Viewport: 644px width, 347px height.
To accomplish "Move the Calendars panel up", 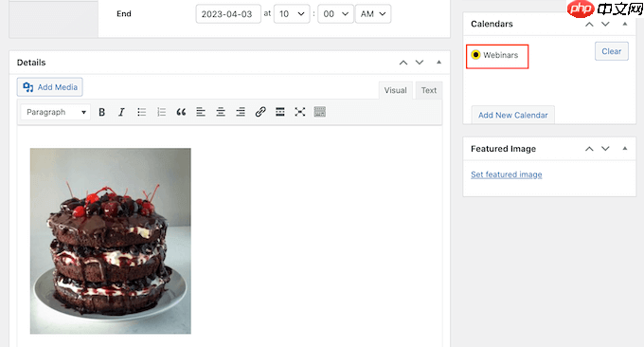I will pos(589,25).
